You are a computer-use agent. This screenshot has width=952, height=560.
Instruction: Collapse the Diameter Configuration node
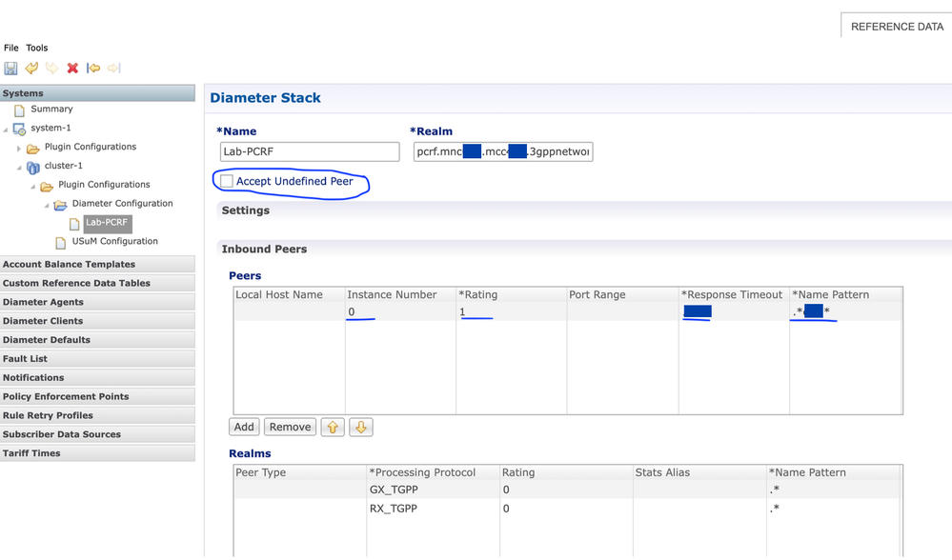tap(47, 205)
